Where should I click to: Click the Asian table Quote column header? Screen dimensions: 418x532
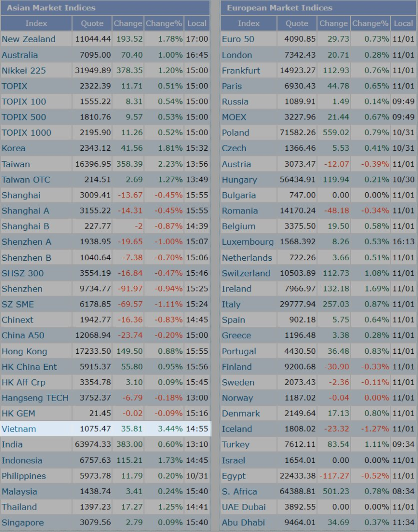tap(92, 23)
